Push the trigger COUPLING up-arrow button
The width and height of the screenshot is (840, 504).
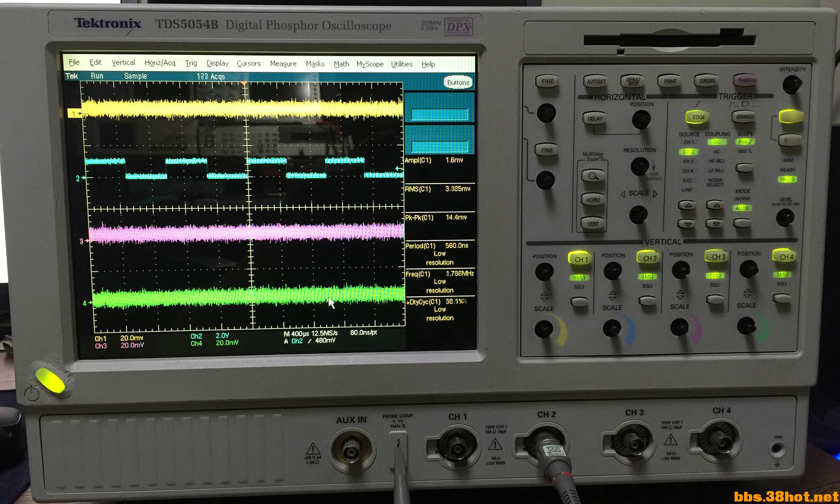click(716, 204)
